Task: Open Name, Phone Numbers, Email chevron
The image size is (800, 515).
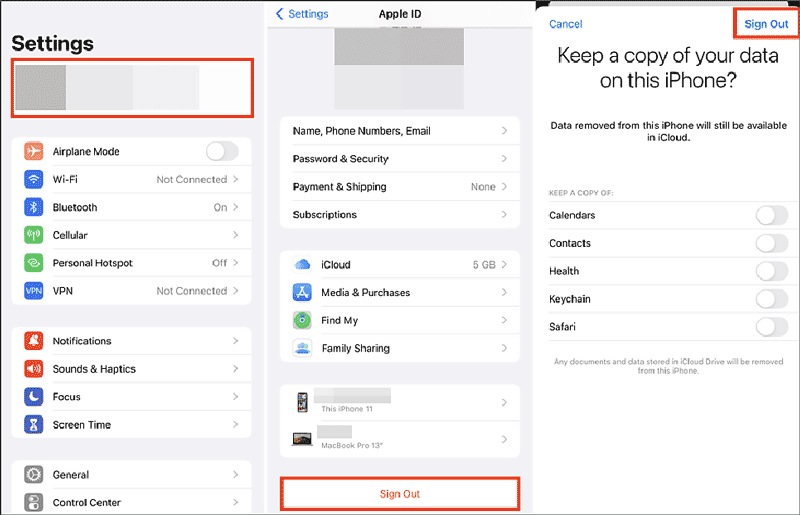Action: coord(504,131)
